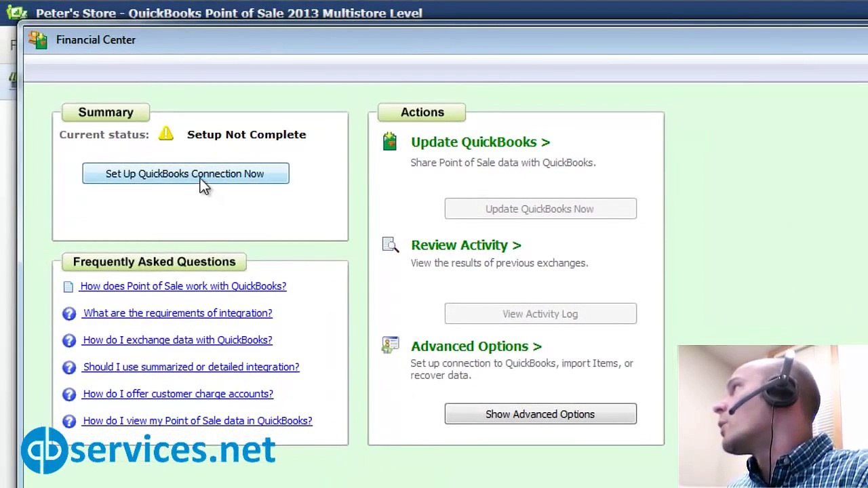Open the View Activity Log button
Viewport: 868px width, 488px height.
click(x=540, y=314)
